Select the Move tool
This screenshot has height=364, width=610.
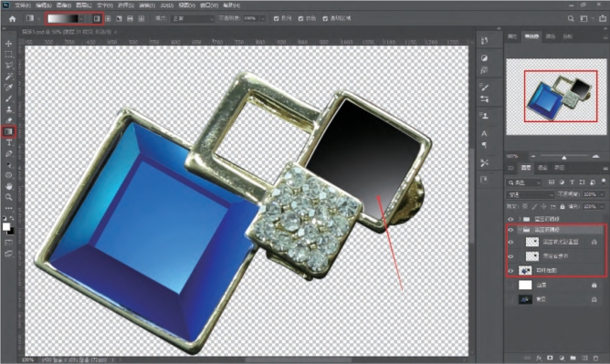click(8, 44)
